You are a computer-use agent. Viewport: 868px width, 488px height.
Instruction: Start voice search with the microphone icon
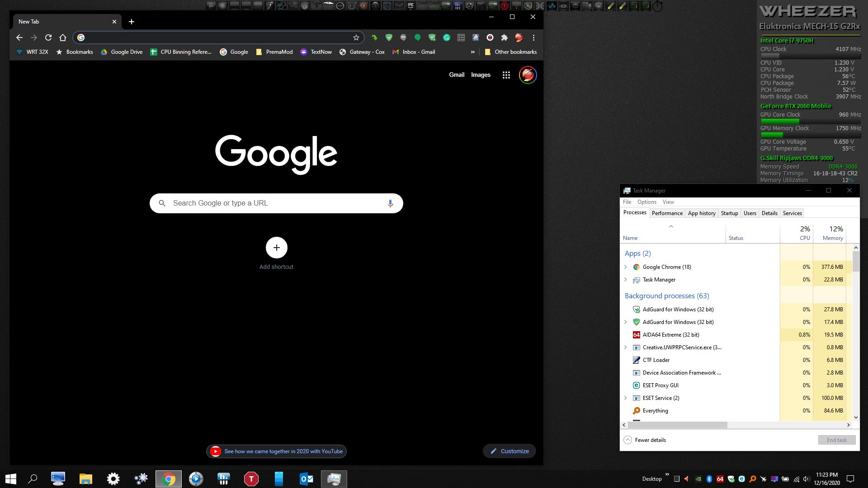pos(390,203)
